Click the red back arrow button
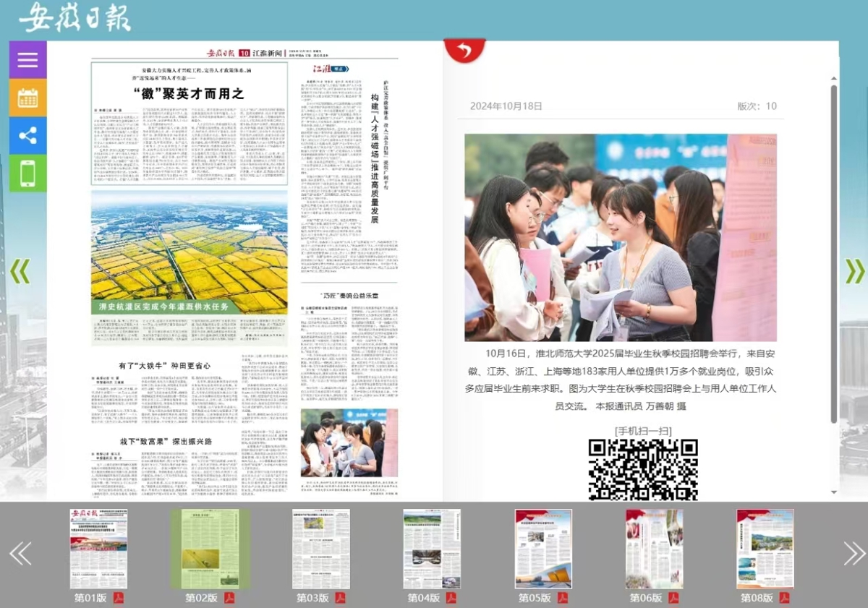868x608 pixels. [x=464, y=51]
